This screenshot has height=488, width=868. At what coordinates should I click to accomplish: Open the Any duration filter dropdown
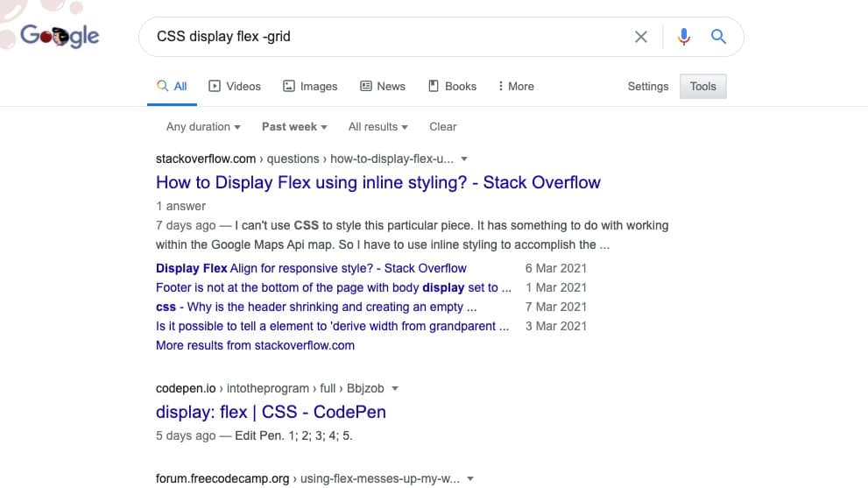point(203,126)
